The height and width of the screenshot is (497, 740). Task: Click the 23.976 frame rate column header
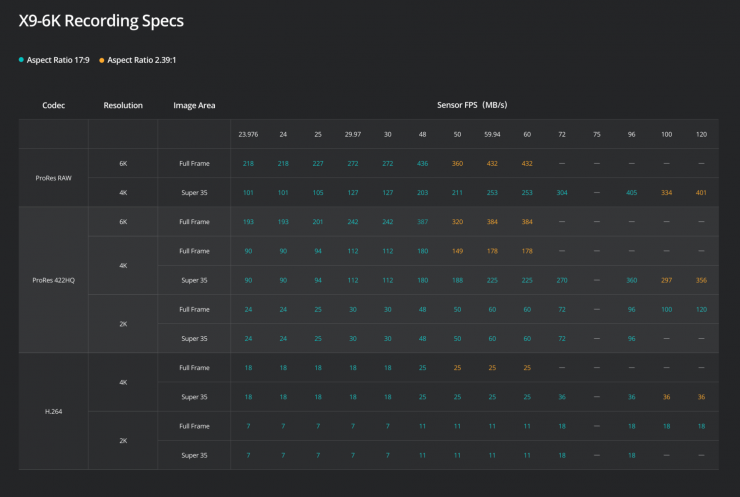pos(247,134)
